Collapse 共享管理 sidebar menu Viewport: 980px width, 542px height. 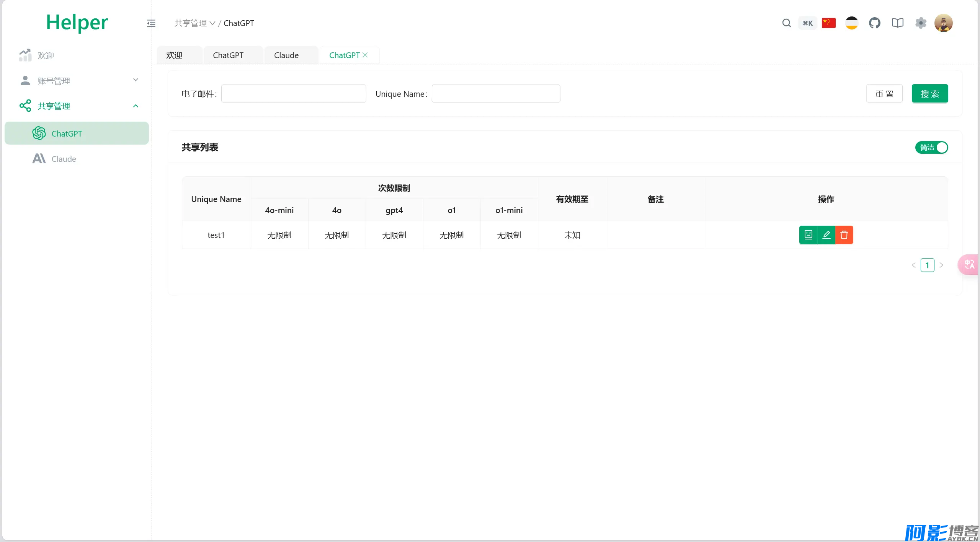(77, 106)
